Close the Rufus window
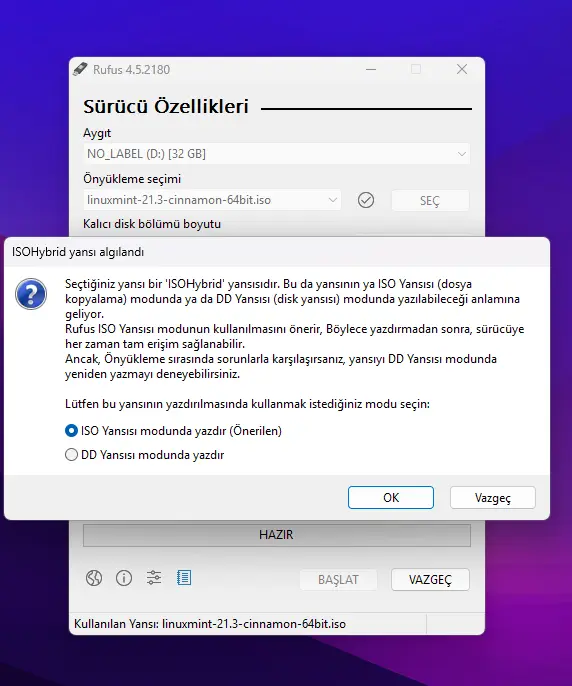The width and height of the screenshot is (572, 686). point(462,69)
